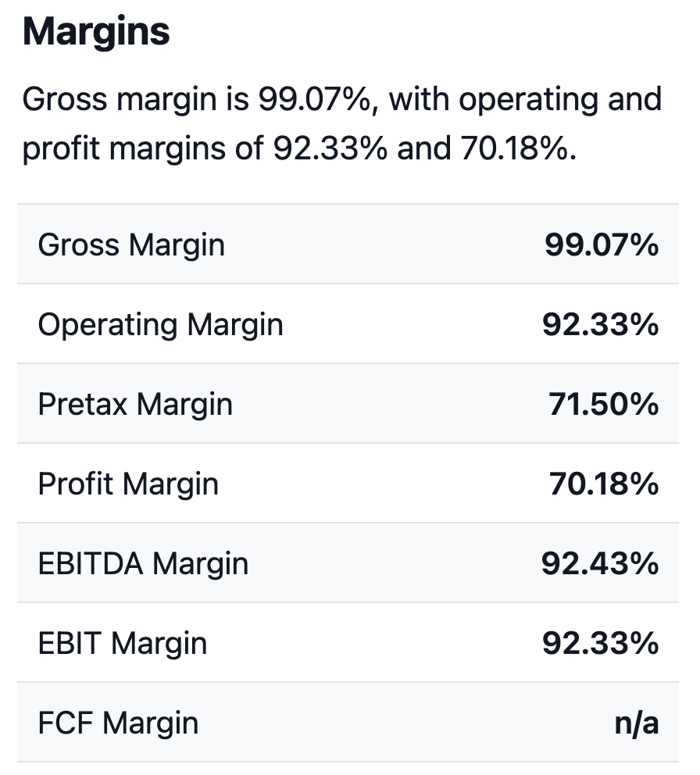This screenshot has width=700, height=775.
Task: Select the 70.18% value in the Profit Margin row
Action: coord(602,484)
